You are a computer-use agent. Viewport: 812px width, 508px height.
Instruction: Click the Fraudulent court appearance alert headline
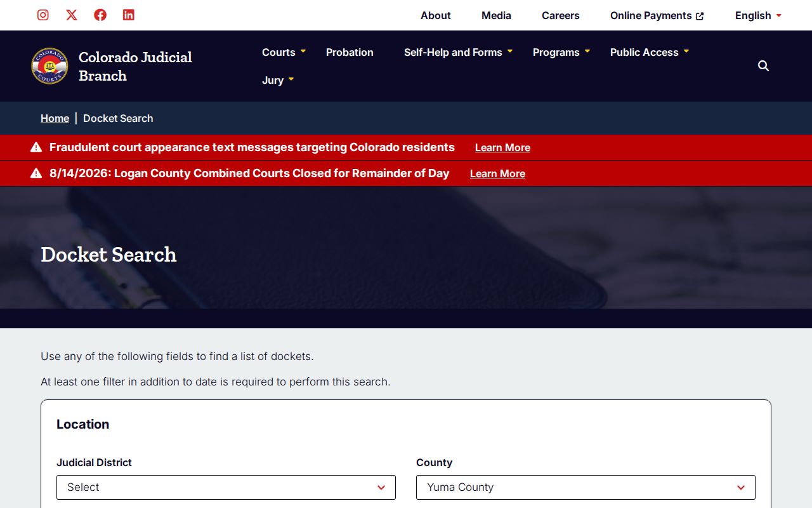252,147
